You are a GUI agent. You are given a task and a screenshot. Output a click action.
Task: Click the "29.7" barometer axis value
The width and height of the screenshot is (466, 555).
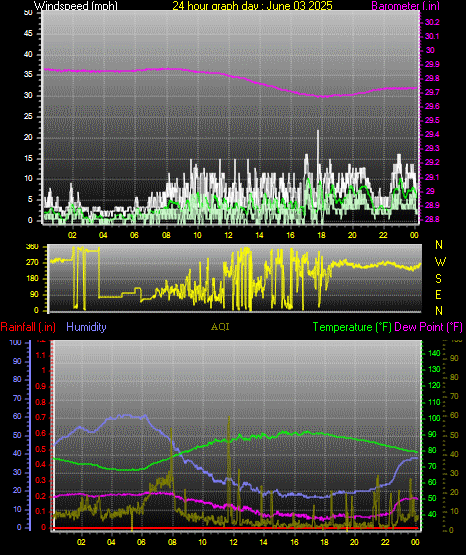432,92
